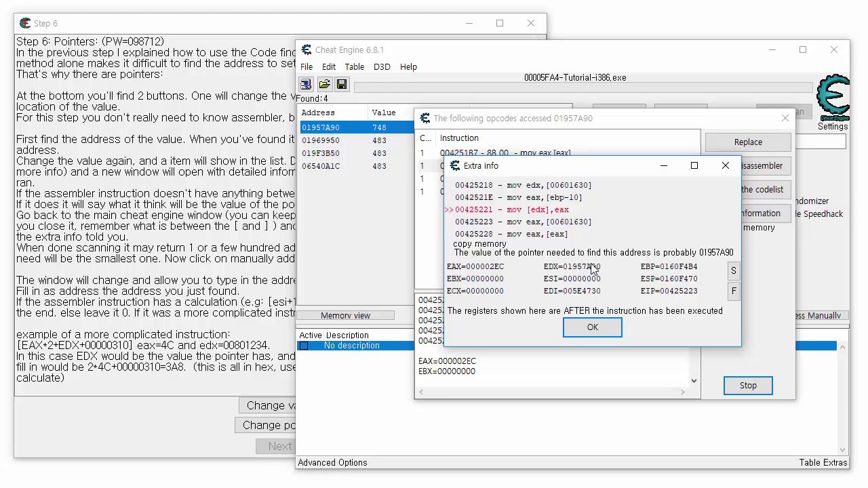This screenshot has height=488, width=868.
Task: Click the save table floppy icon
Action: (342, 84)
